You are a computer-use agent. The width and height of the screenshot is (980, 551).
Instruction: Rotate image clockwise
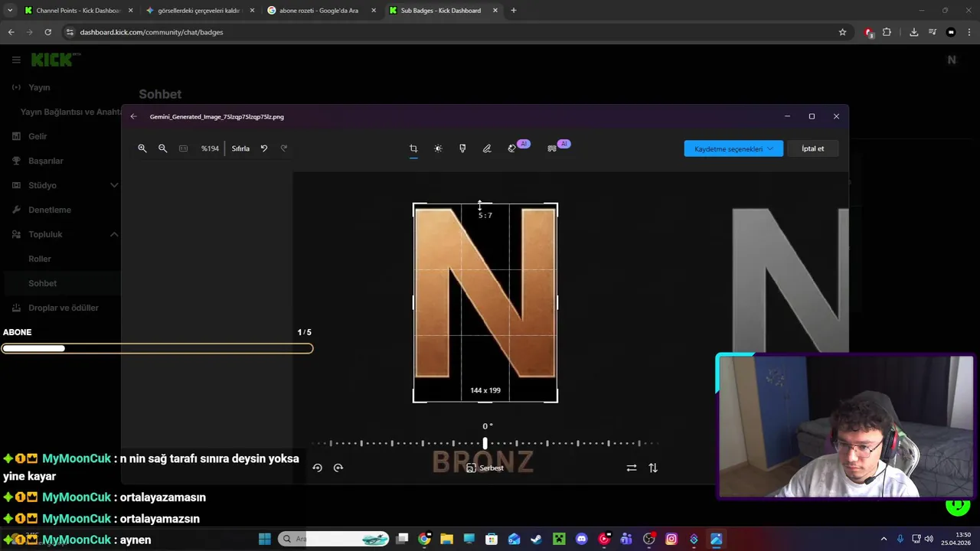pyautogui.click(x=338, y=468)
